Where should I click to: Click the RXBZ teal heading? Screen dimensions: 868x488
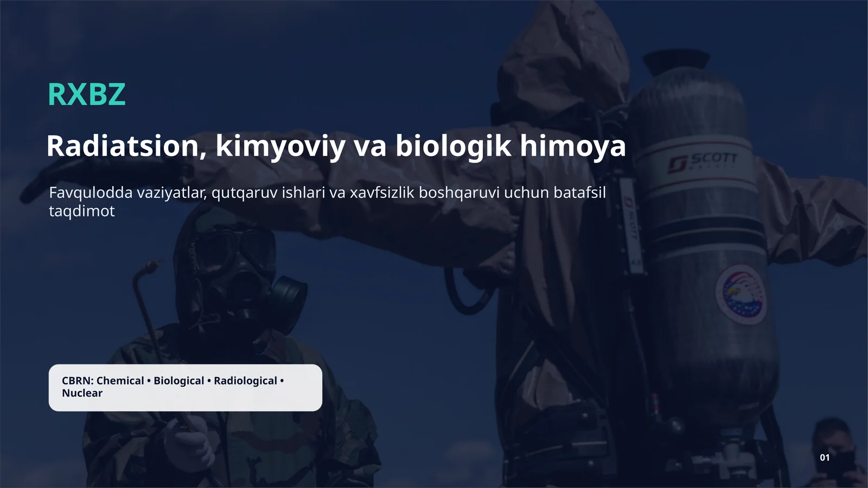[x=87, y=94]
